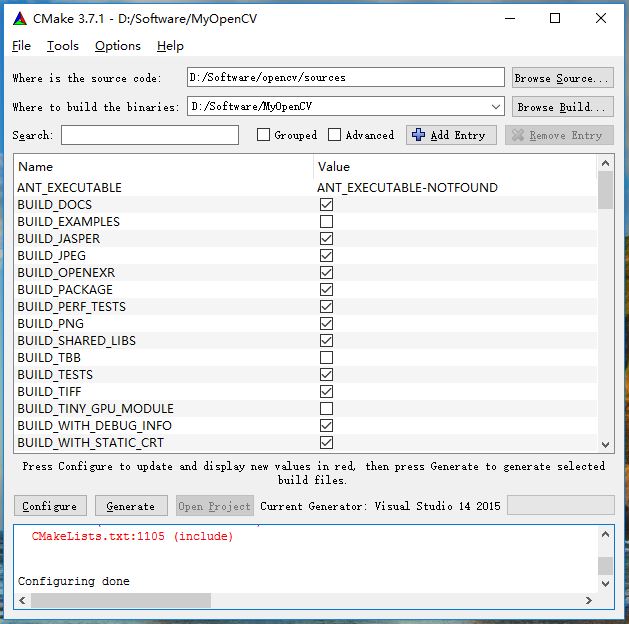Screen dimensions: 629x624
Task: Enable the Grouped checkbox
Action: (x=263, y=135)
